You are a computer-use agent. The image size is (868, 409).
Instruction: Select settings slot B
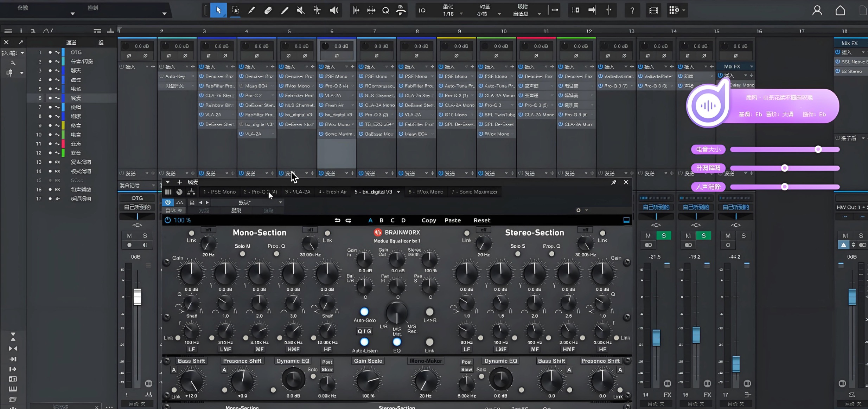coord(381,220)
